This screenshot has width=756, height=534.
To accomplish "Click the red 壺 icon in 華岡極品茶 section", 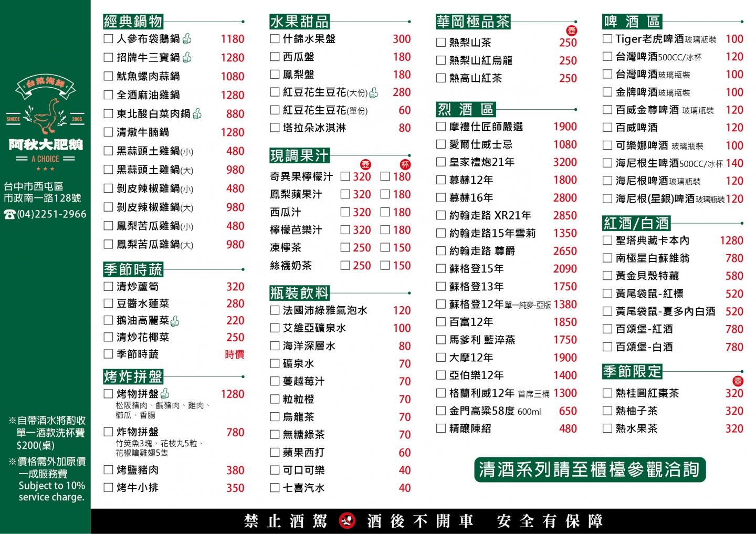I will click(571, 30).
